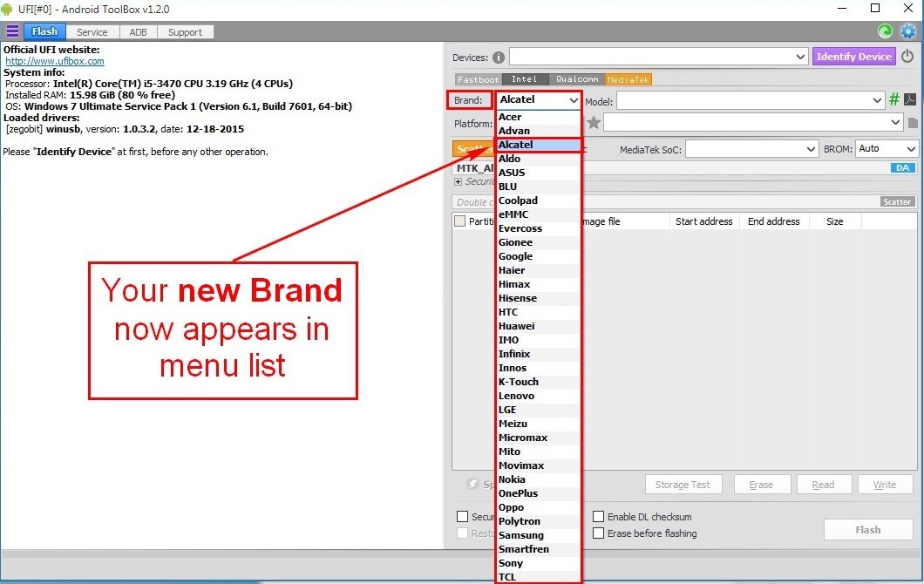Select Evercoss brand entry
This screenshot has width=924, height=584.
pyautogui.click(x=539, y=228)
